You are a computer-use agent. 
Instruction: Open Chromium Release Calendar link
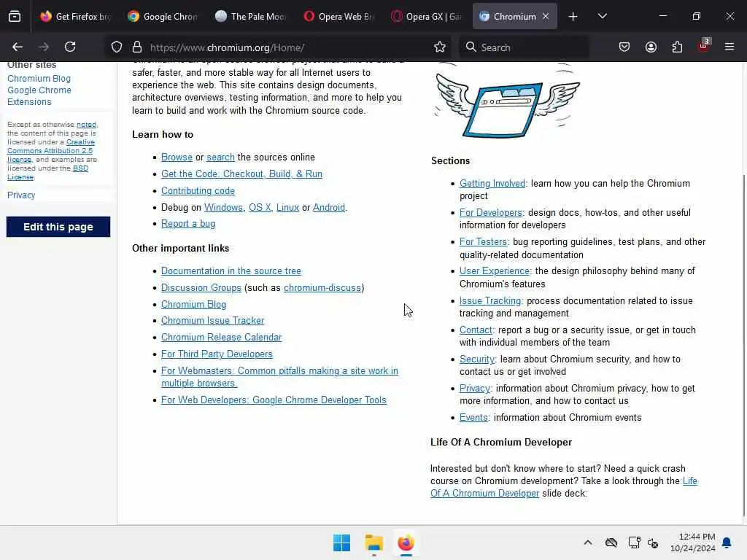[221, 337]
